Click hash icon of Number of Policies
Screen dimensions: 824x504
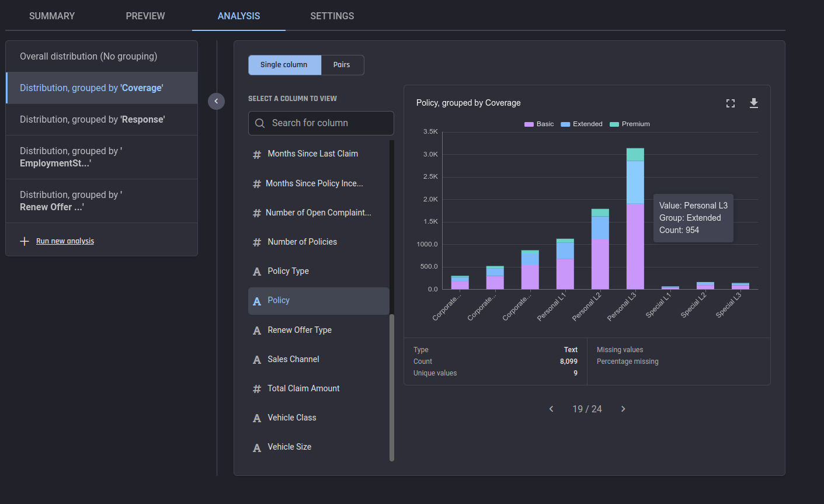257,242
